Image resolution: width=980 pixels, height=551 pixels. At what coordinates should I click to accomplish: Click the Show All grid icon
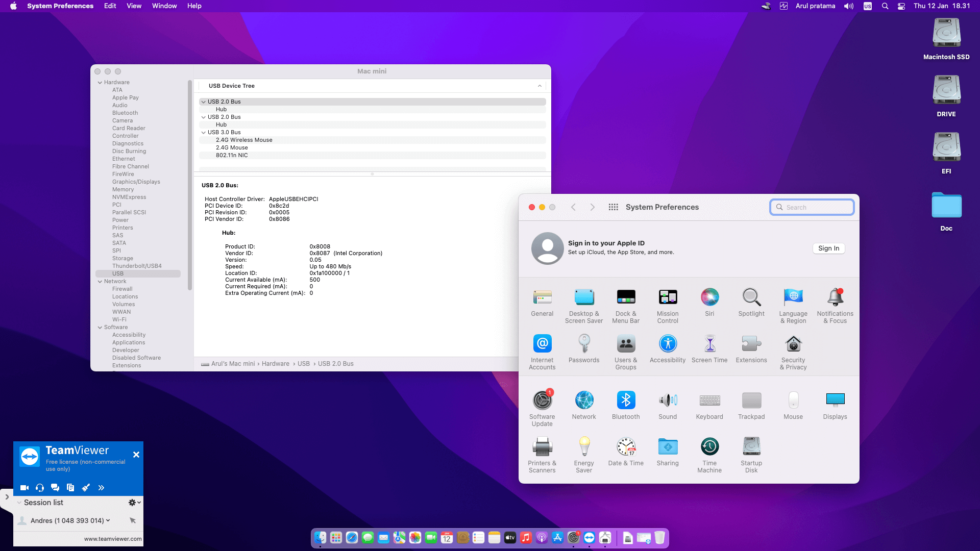614,207
